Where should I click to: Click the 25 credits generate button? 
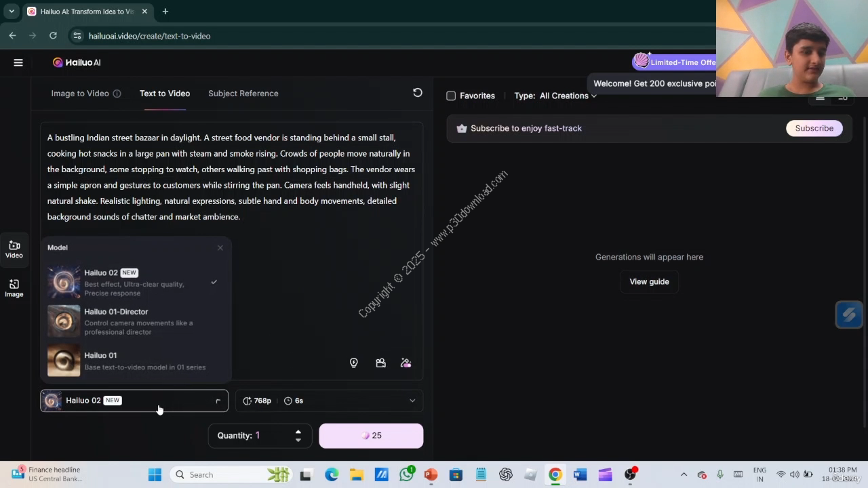point(371,436)
